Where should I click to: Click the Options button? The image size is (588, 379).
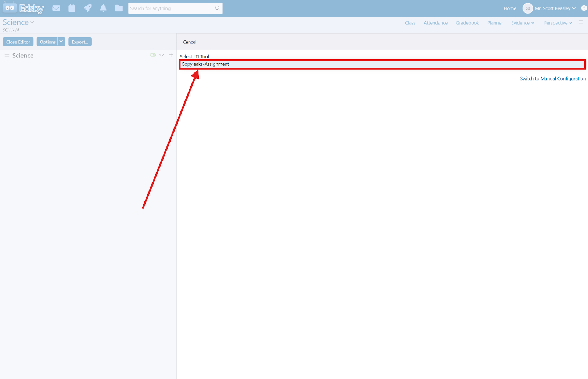pos(47,42)
